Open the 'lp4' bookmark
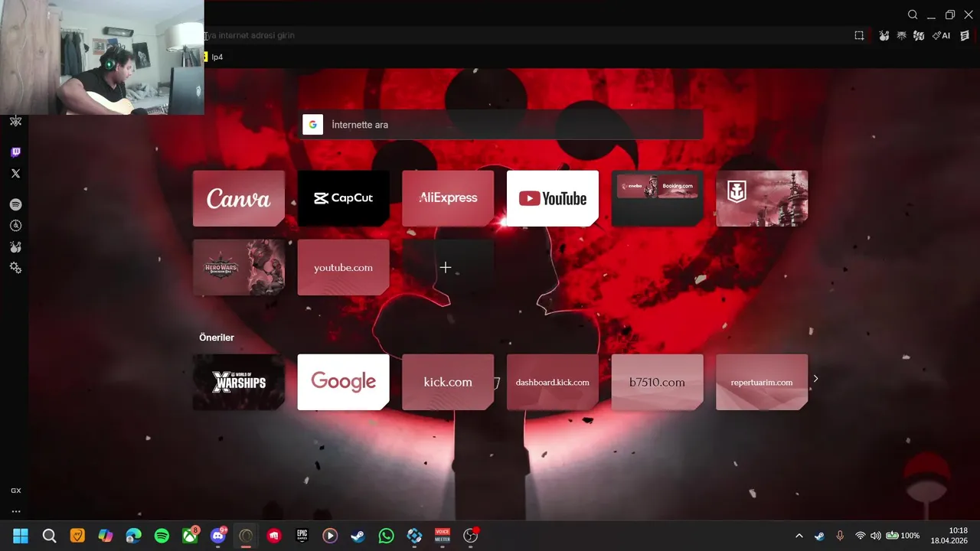The width and height of the screenshot is (980, 551). pyautogui.click(x=214, y=57)
